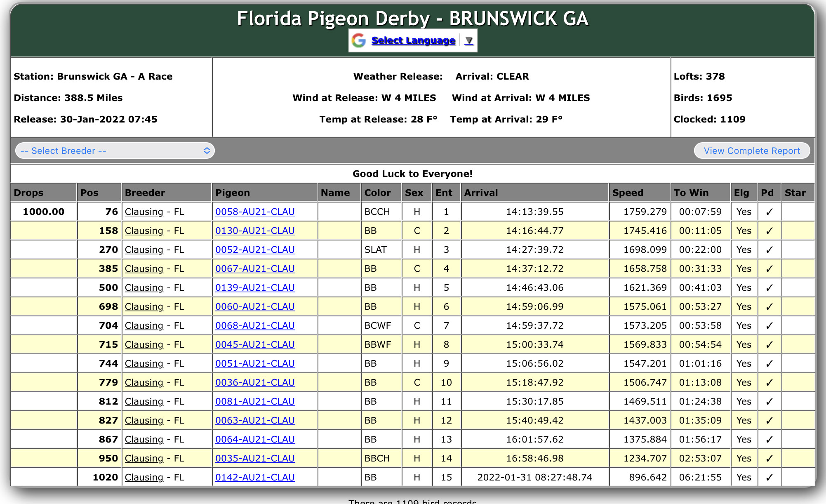Click the Select Breeder stepper arrows
Viewport: 826px width, 504px height.
point(207,151)
